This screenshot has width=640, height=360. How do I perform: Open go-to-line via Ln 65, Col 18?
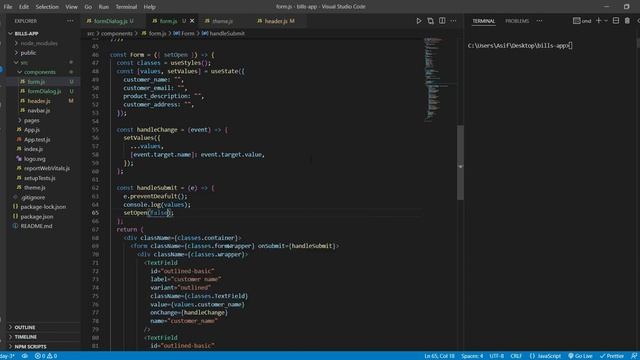440,356
